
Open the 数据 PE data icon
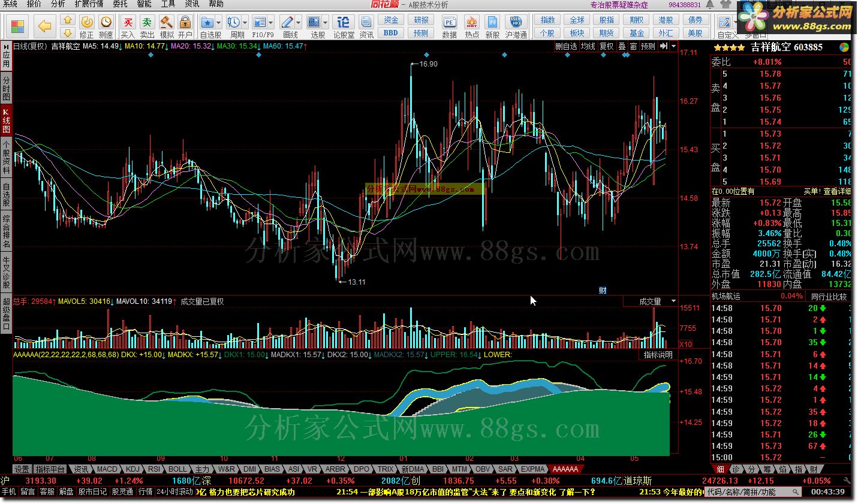pos(449,23)
